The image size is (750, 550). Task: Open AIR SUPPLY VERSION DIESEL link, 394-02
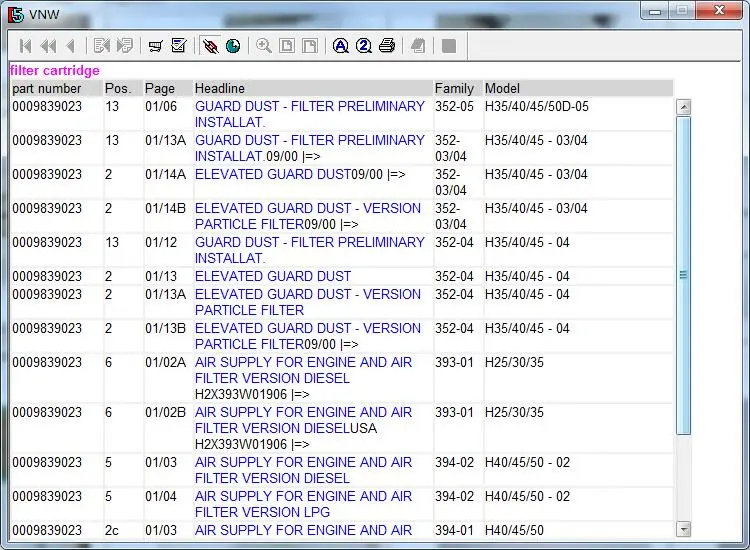point(303,470)
